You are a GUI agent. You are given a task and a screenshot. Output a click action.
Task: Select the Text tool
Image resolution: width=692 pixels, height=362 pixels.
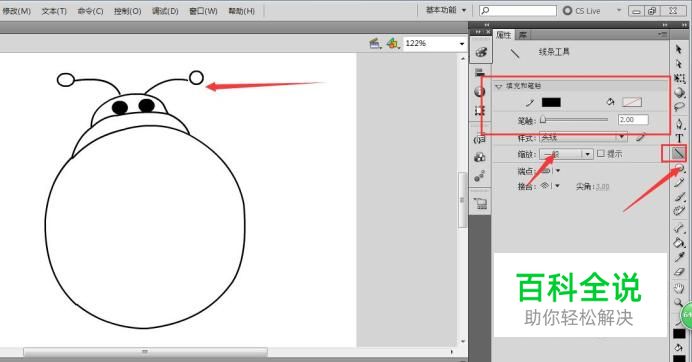click(679, 138)
